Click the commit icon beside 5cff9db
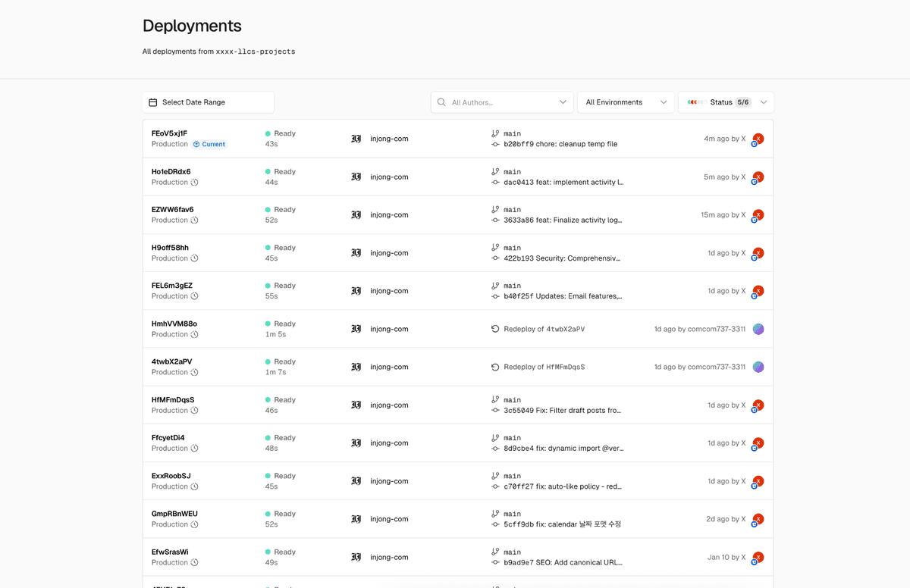 pos(495,524)
